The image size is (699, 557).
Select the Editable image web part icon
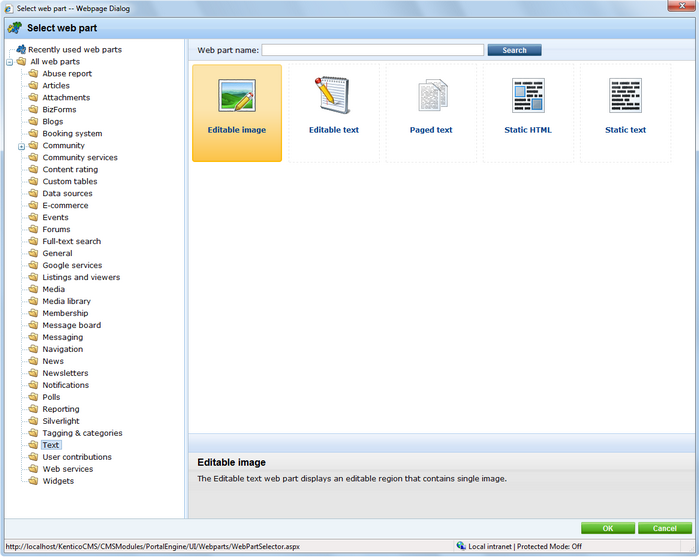click(237, 95)
